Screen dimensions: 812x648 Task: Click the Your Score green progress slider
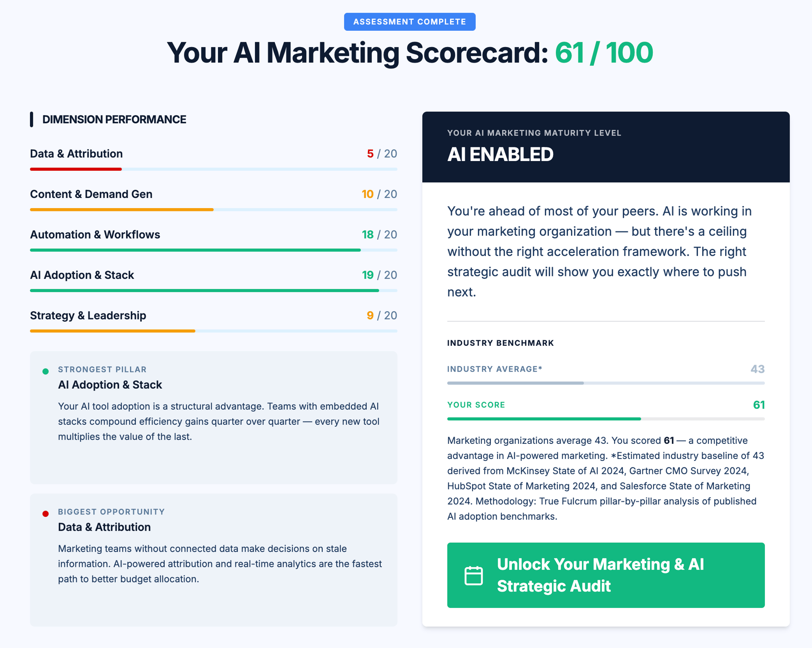pos(543,419)
